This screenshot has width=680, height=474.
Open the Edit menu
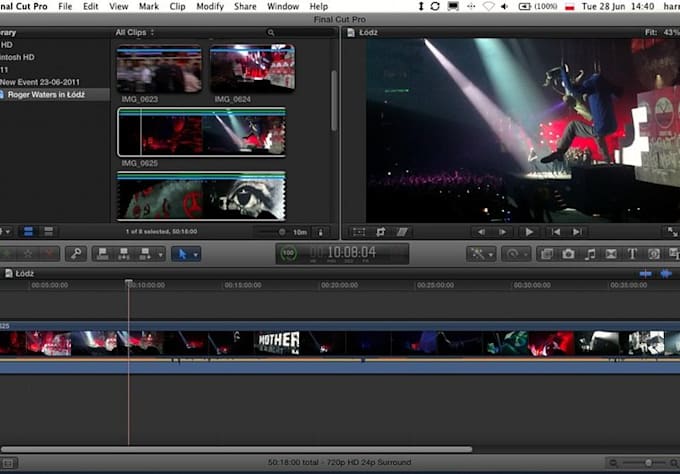91,7
